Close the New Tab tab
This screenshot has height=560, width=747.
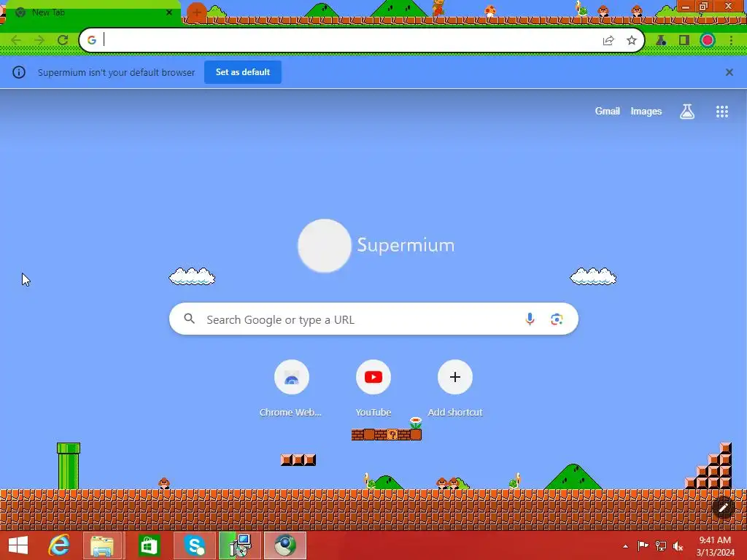[x=169, y=12]
